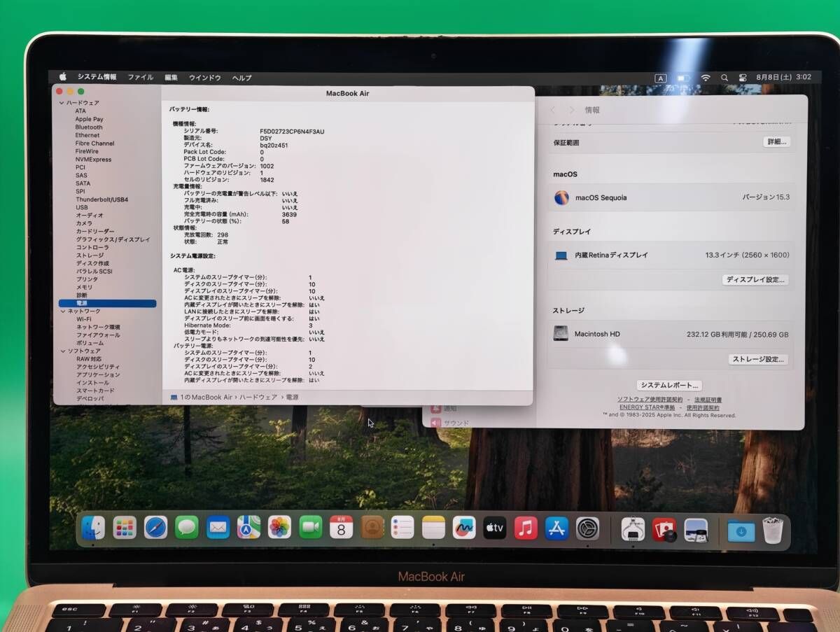Open the Trash in the Dock
Viewport: 840px width, 632px height.
click(773, 531)
